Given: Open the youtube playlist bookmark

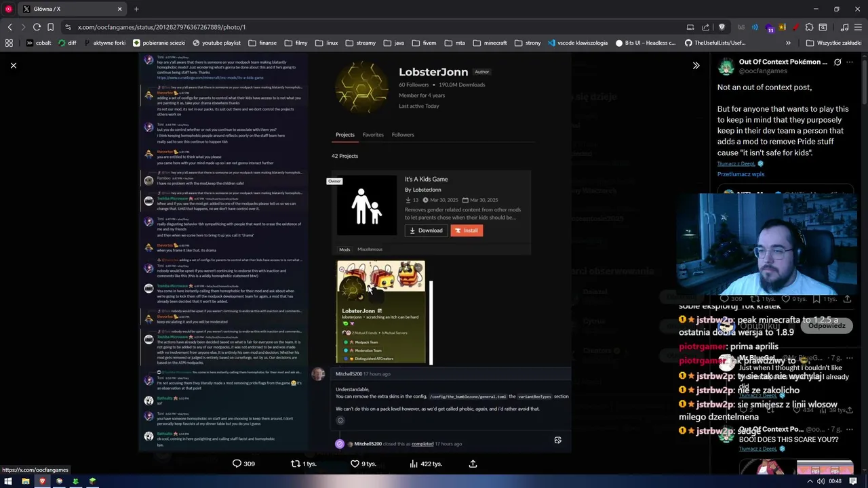Looking at the screenshot, I should click(216, 43).
